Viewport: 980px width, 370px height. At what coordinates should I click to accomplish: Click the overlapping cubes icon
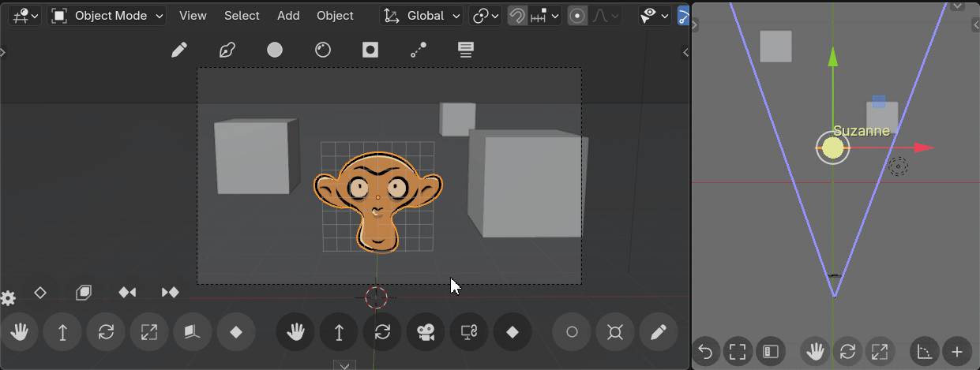tap(84, 293)
